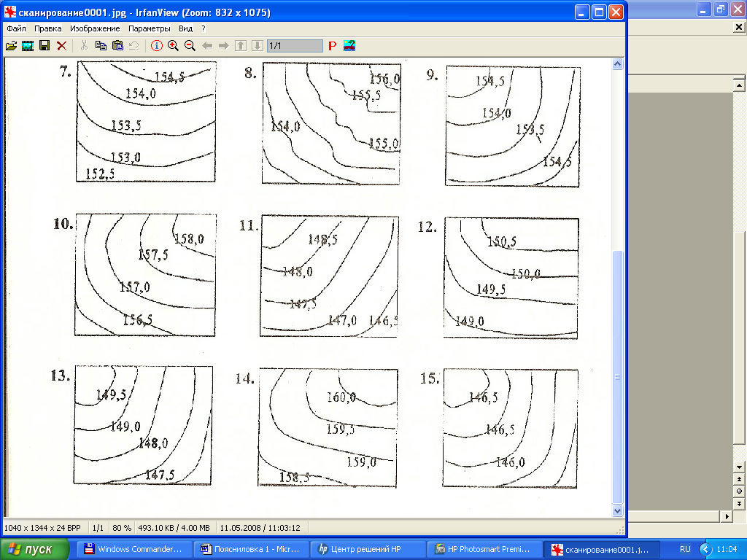The width and height of the screenshot is (747, 560).
Task: Click diagram number 14. label
Action: (x=245, y=378)
